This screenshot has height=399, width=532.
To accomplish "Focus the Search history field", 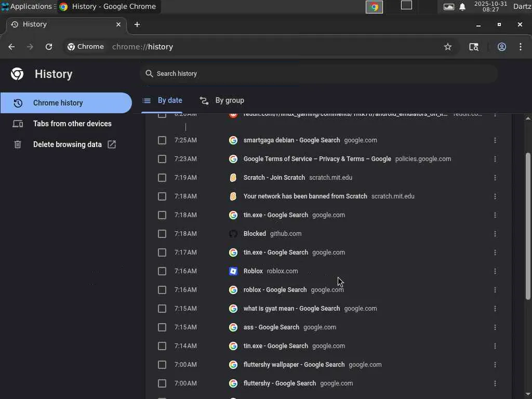I will [x=318, y=74].
